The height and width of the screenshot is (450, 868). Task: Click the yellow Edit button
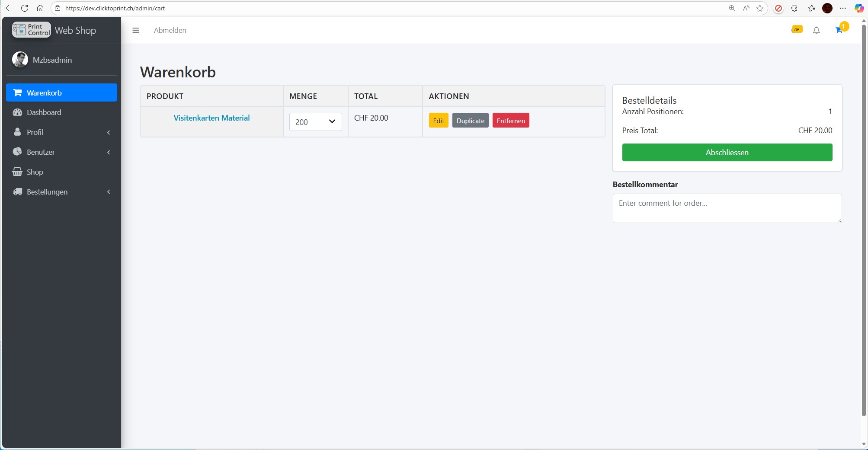[438, 121]
